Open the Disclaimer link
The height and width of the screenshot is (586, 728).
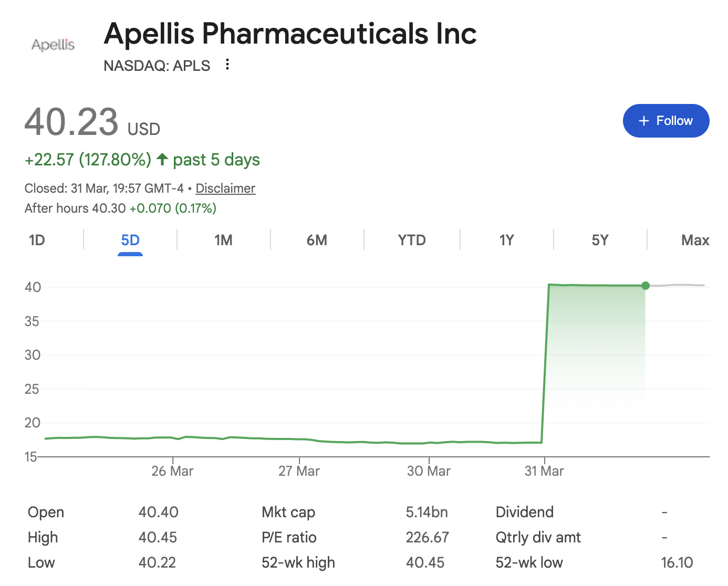coord(225,188)
